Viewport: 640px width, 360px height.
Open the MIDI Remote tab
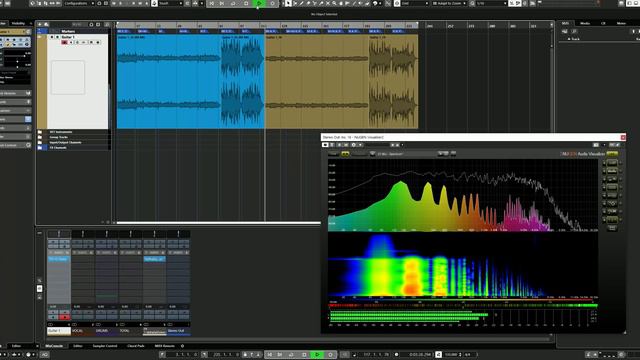[164, 346]
